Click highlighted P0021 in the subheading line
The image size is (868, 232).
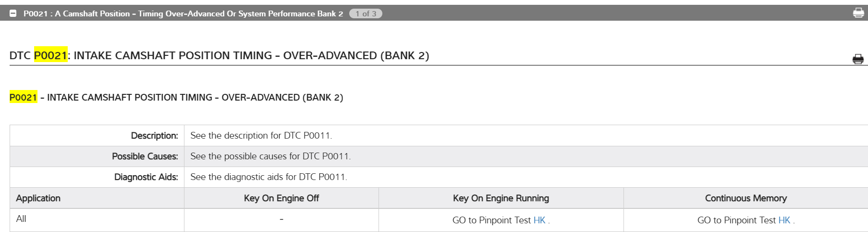23,97
